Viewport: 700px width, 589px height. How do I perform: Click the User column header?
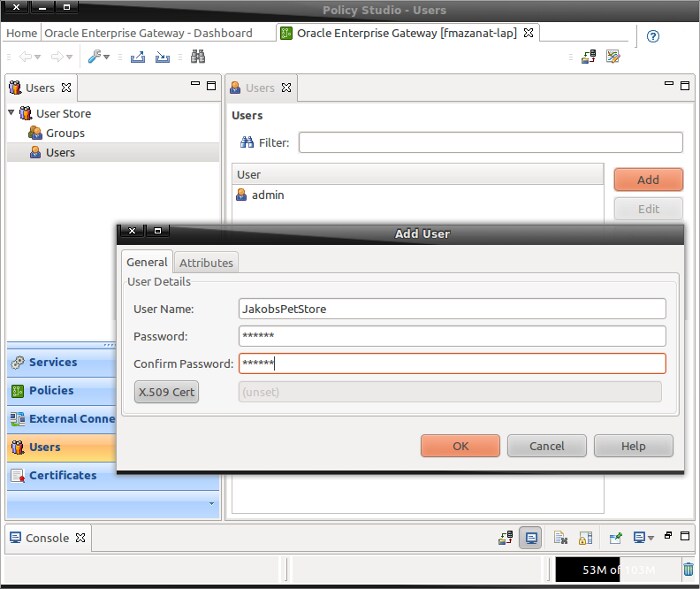pyautogui.click(x=418, y=175)
